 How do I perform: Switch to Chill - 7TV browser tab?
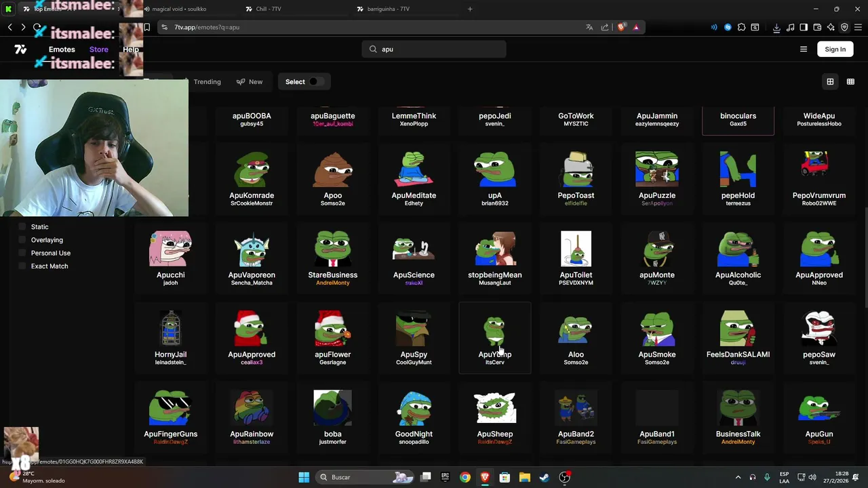click(292, 9)
